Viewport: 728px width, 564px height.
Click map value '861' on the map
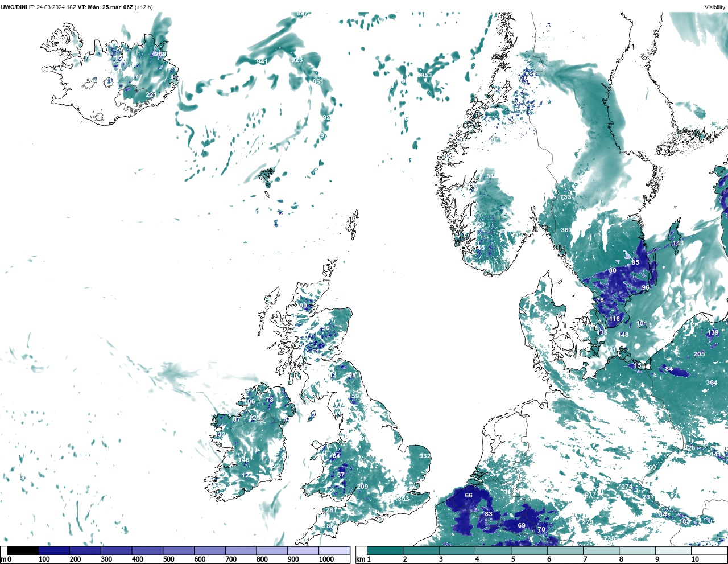318,81
